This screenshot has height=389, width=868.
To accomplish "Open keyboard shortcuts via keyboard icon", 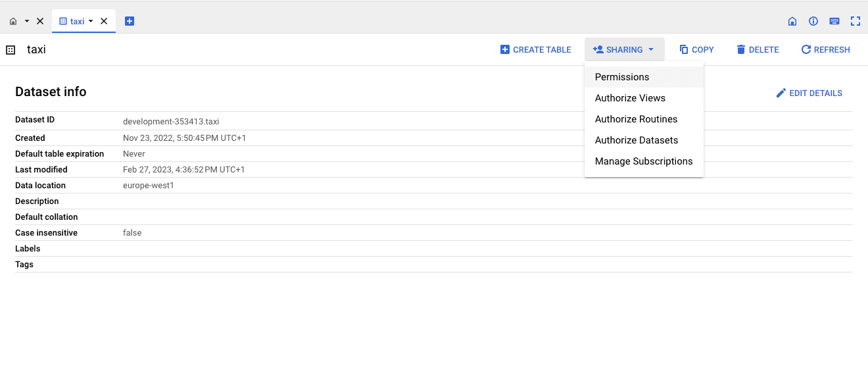I will [834, 21].
